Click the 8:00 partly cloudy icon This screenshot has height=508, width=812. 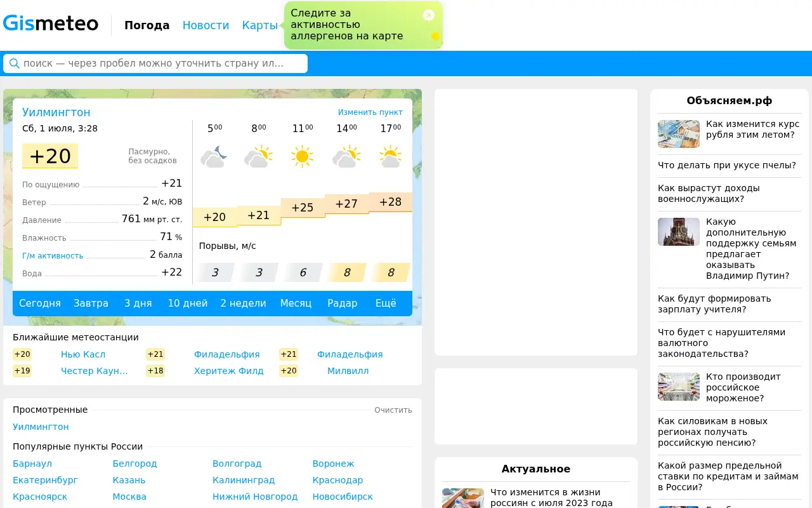tap(258, 157)
